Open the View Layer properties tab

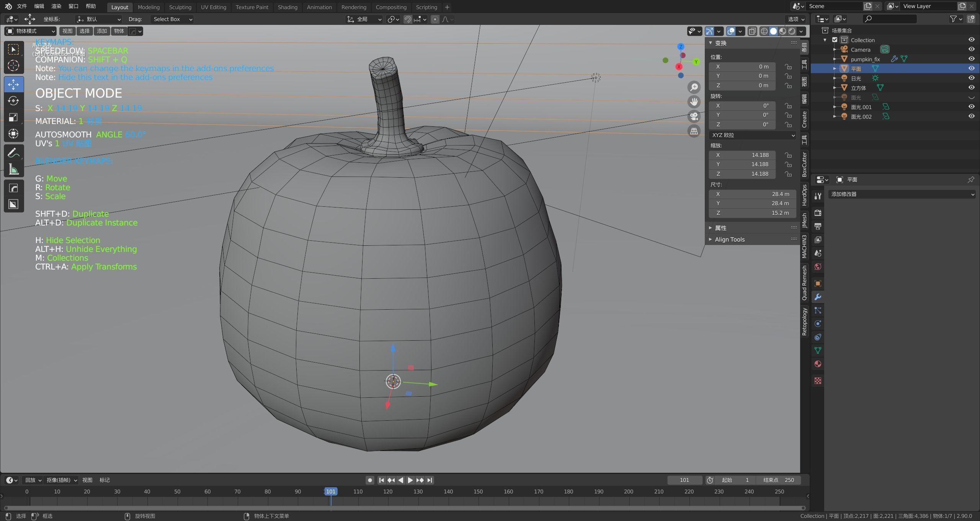point(818,240)
